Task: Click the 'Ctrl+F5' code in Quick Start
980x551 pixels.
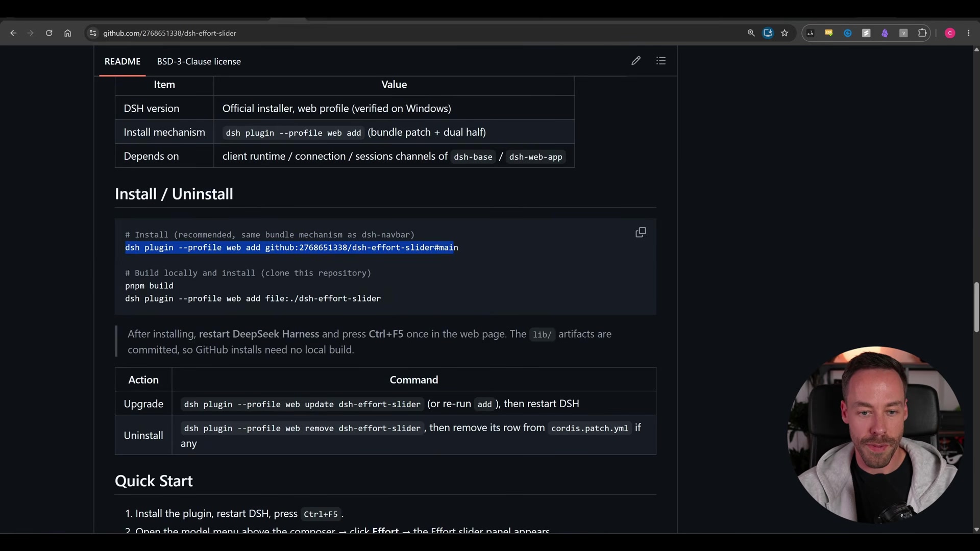Action: [321, 514]
